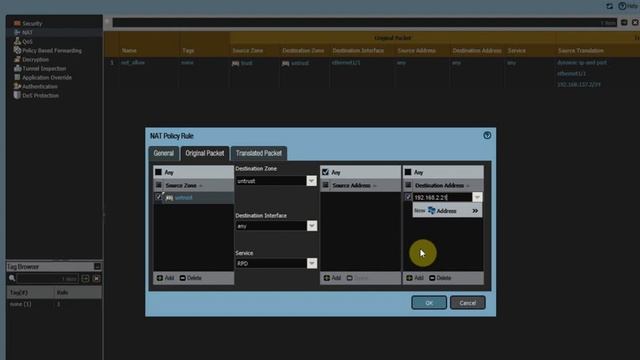Click the refresh icon at top right
Image resolution: width=640 pixels, height=360 pixels.
(609, 6)
